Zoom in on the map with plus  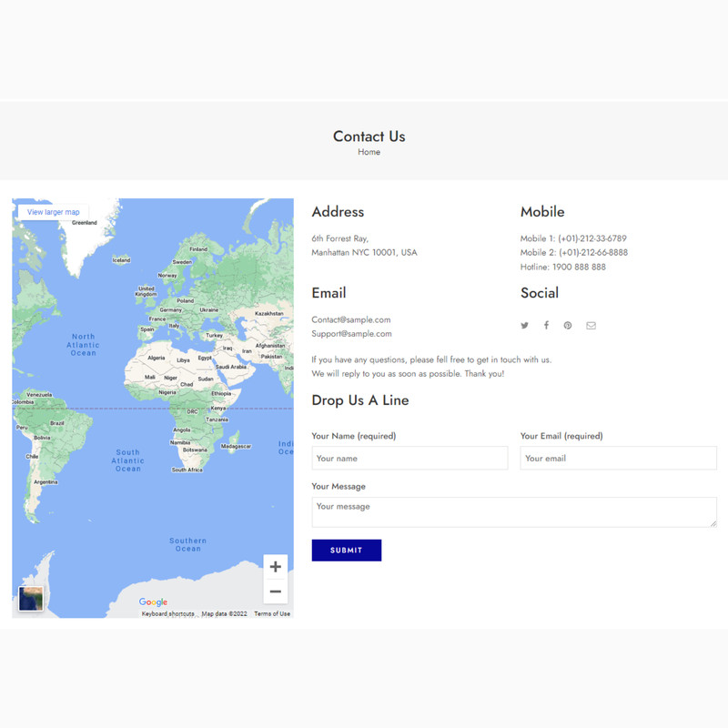[276, 566]
